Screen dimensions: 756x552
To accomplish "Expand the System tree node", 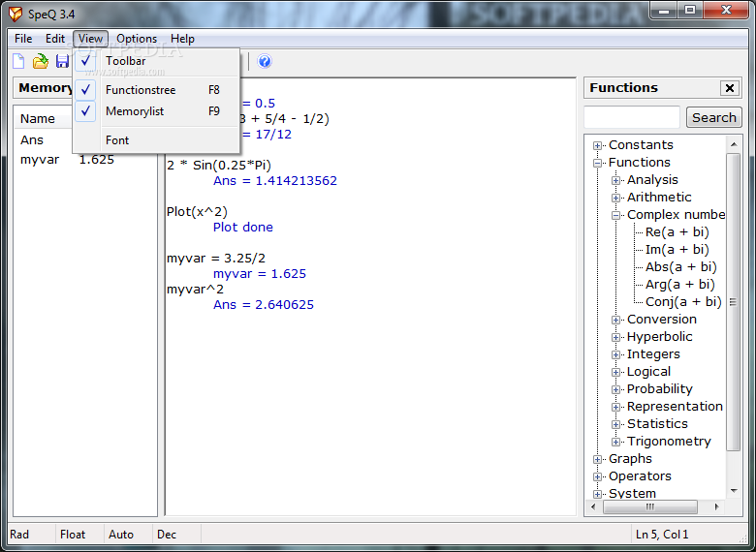I will coord(597,494).
